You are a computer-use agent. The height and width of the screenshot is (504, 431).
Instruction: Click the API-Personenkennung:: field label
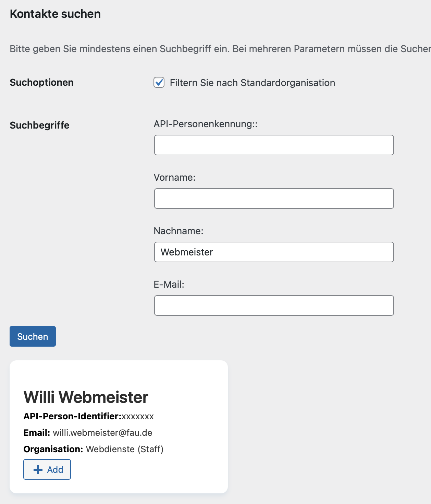206,124
